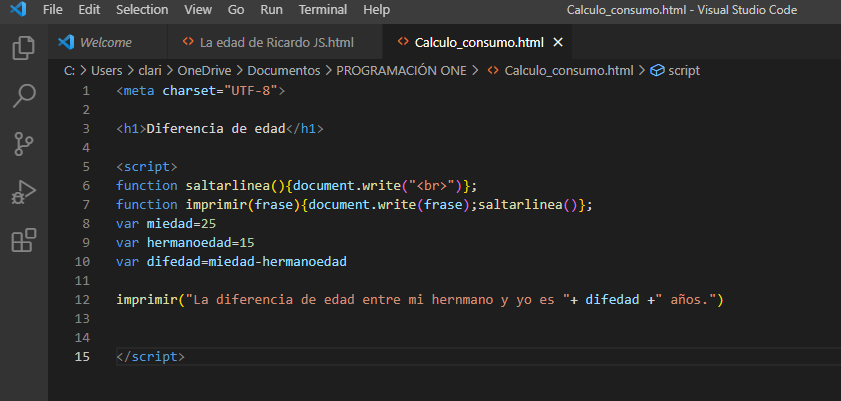841x401 pixels.
Task: Open the Go menu
Action: (236, 10)
